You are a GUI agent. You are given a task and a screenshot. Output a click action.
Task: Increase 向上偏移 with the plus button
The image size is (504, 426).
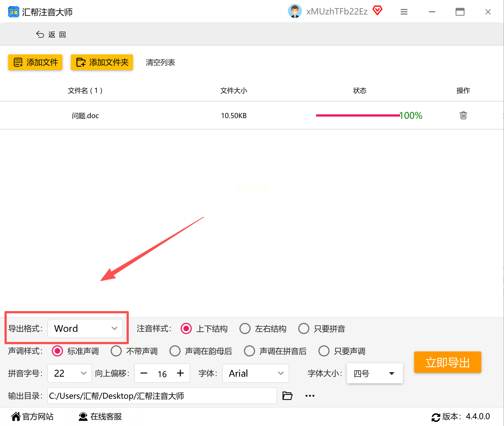coord(180,373)
